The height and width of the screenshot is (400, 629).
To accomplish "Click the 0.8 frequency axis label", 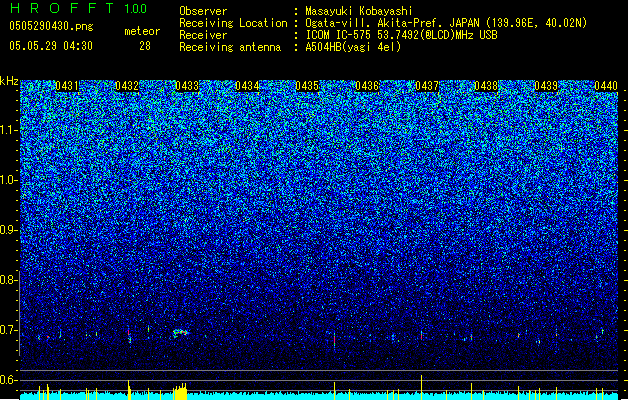I will click(x=8, y=280).
